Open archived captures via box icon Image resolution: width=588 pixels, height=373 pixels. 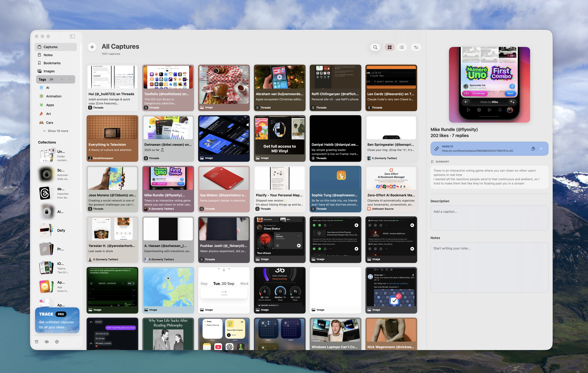point(37,342)
